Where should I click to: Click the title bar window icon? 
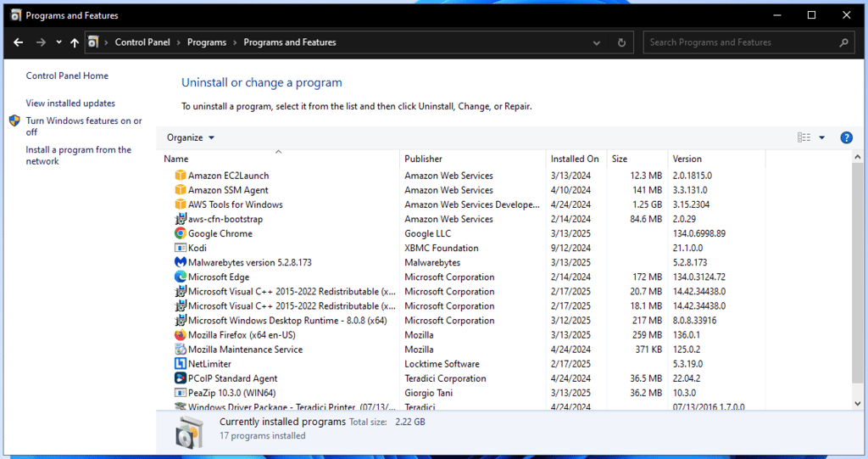point(15,15)
